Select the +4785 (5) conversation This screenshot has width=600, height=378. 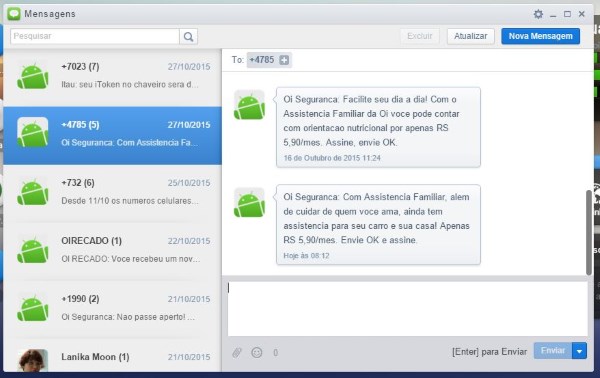click(x=112, y=136)
